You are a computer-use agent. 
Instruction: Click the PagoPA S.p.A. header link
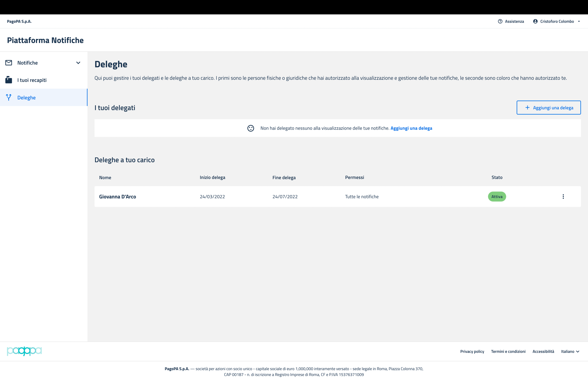(19, 22)
